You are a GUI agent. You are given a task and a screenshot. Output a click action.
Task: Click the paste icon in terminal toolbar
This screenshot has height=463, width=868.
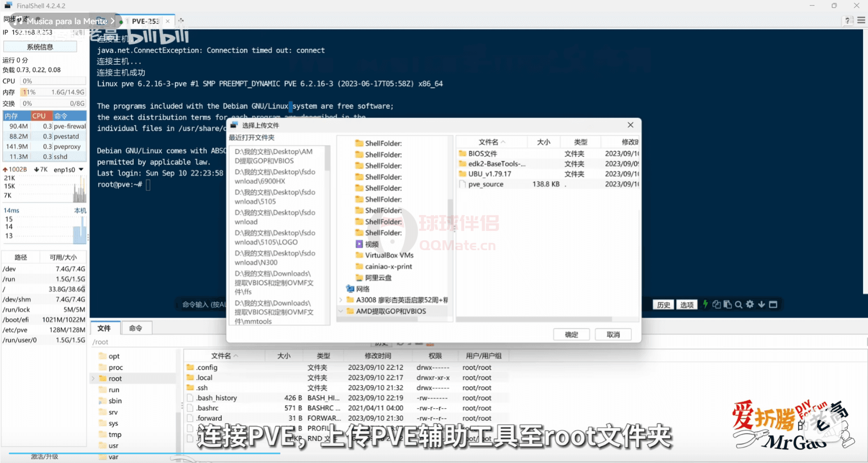coord(728,304)
